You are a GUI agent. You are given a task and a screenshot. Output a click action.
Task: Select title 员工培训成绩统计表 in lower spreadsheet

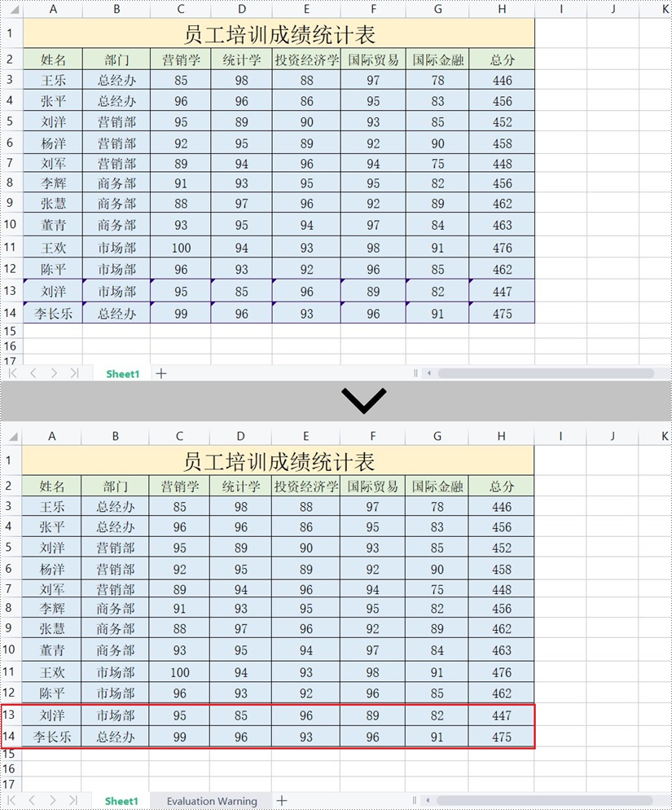[278, 460]
